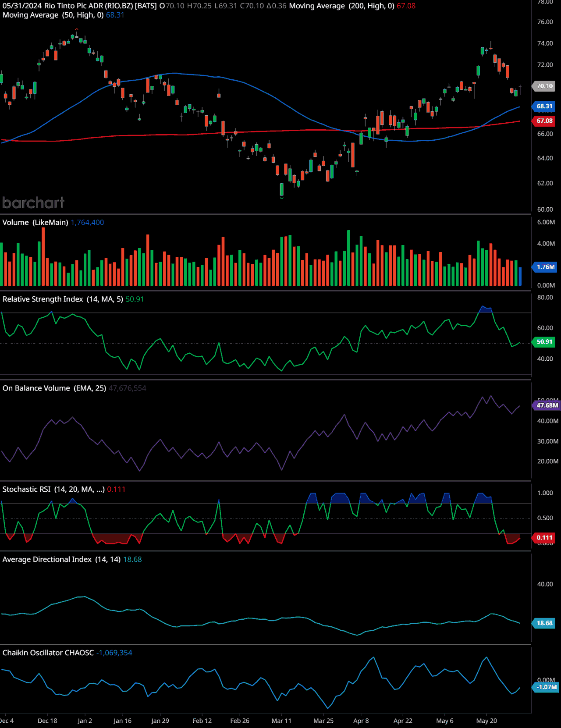The height and width of the screenshot is (728, 561).
Task: Click the 4.00M volume axis label
Action: pos(546,244)
